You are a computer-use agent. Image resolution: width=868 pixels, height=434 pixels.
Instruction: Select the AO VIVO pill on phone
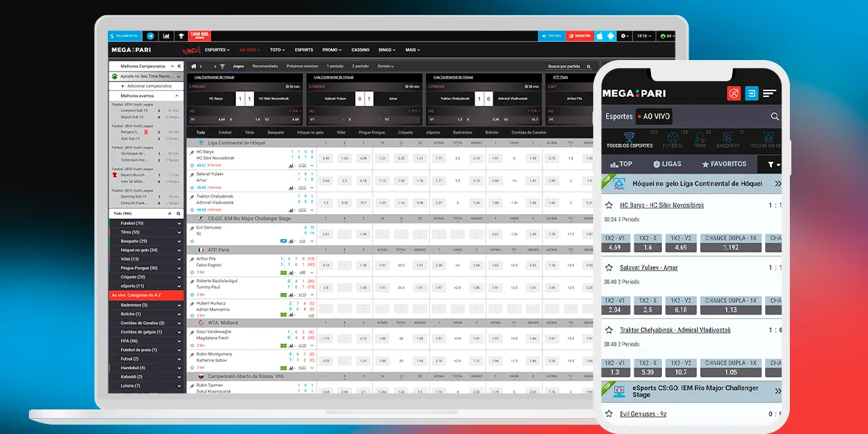click(x=654, y=116)
